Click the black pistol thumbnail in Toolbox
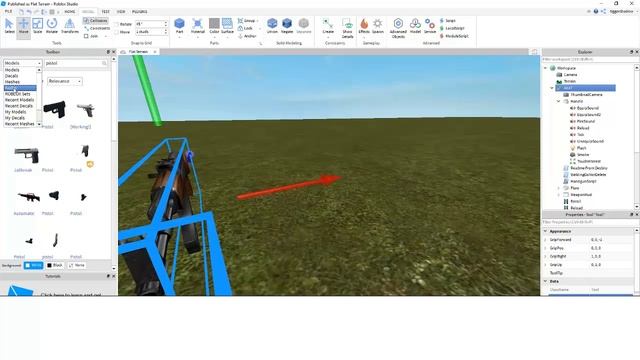 click(x=54, y=110)
